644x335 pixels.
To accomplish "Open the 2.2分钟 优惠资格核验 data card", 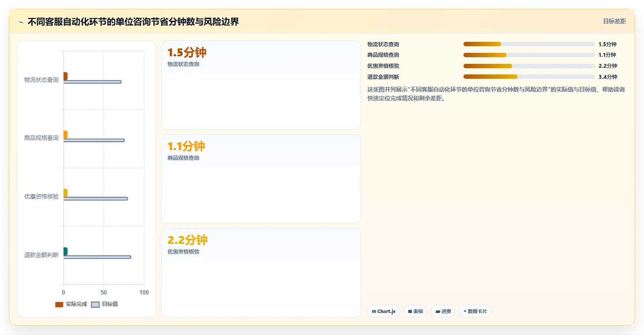I will (x=261, y=272).
